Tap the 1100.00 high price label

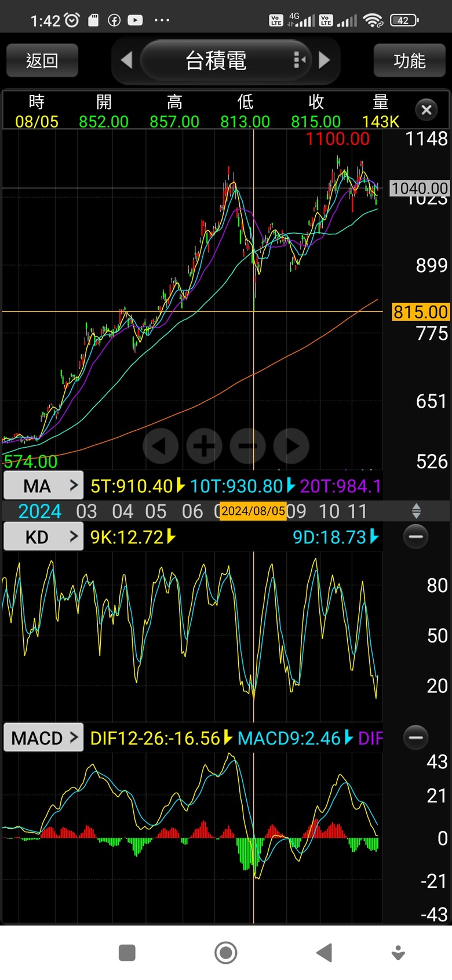pyautogui.click(x=337, y=139)
